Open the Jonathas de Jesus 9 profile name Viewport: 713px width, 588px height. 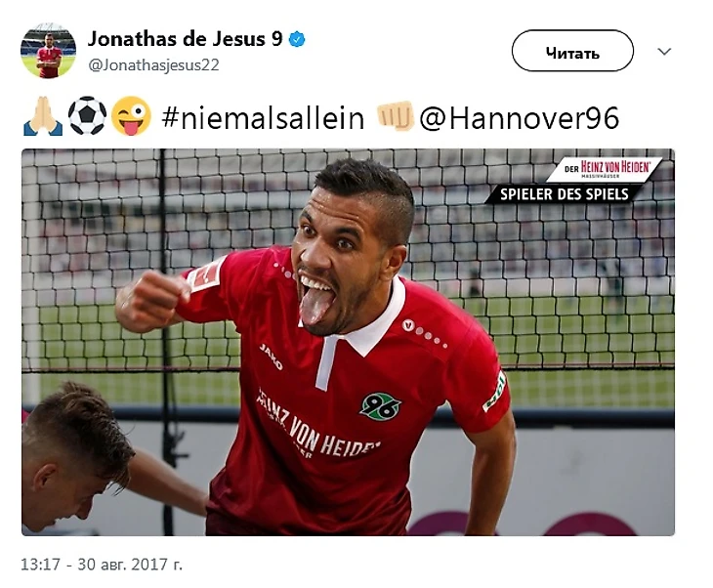(185, 39)
